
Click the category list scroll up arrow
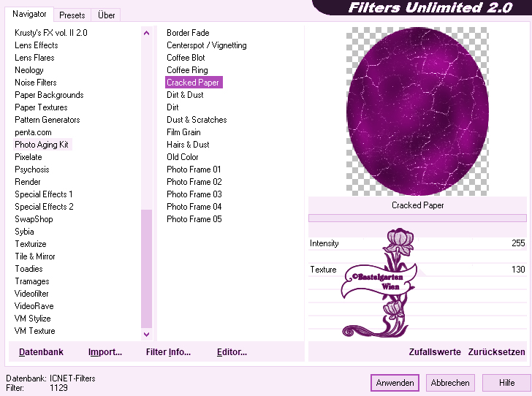click(x=147, y=33)
